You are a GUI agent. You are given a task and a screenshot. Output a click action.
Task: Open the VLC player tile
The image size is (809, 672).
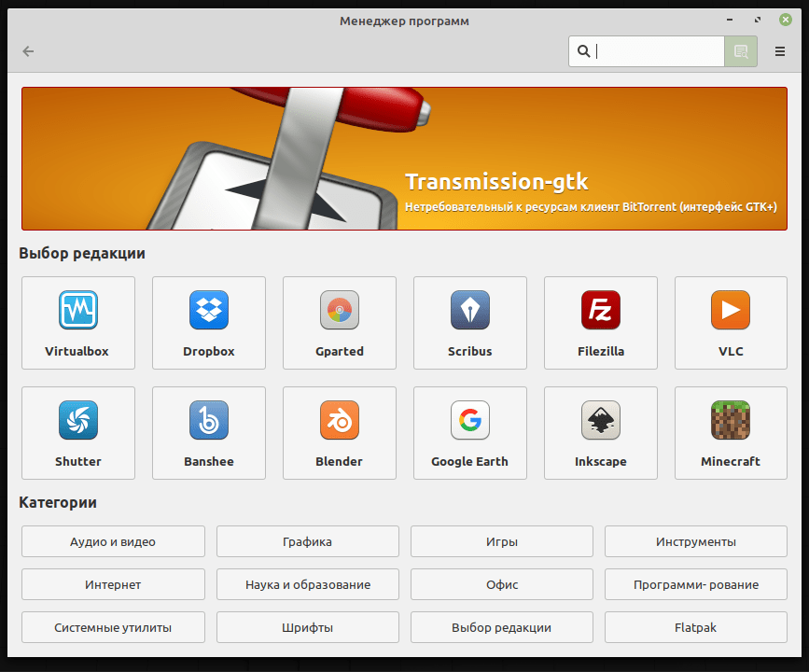coord(731,323)
